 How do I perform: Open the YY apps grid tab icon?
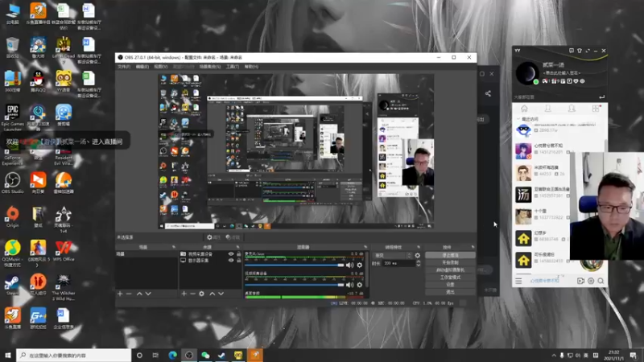pyautogui.click(x=596, y=109)
